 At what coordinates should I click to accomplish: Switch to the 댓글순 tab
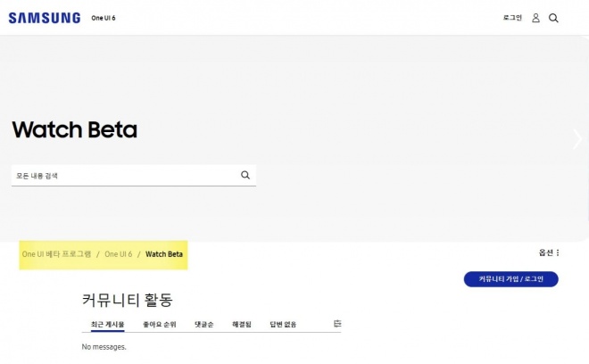point(203,324)
